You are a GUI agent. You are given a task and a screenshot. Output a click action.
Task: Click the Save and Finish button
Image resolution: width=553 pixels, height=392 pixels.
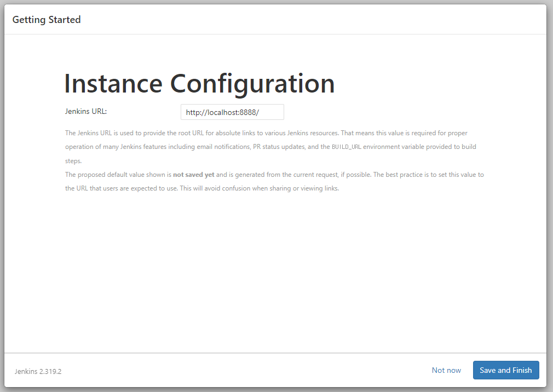(506, 370)
